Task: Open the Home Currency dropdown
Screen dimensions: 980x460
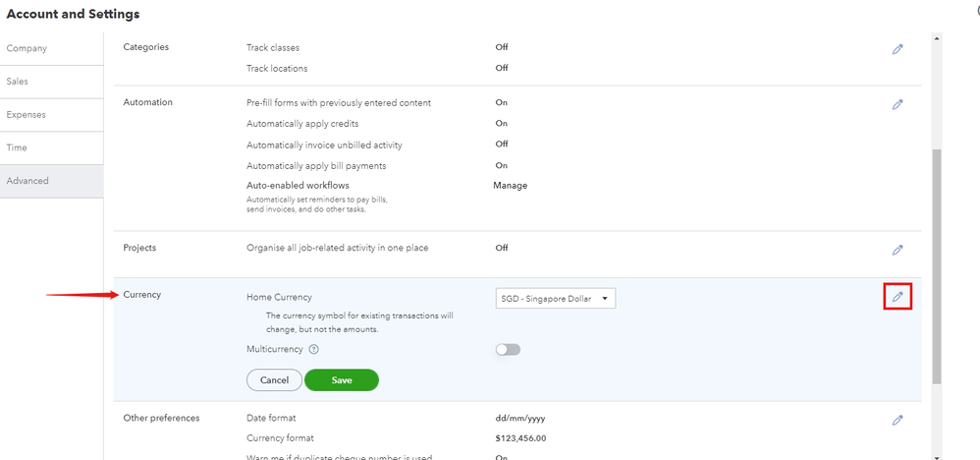Action: point(556,299)
